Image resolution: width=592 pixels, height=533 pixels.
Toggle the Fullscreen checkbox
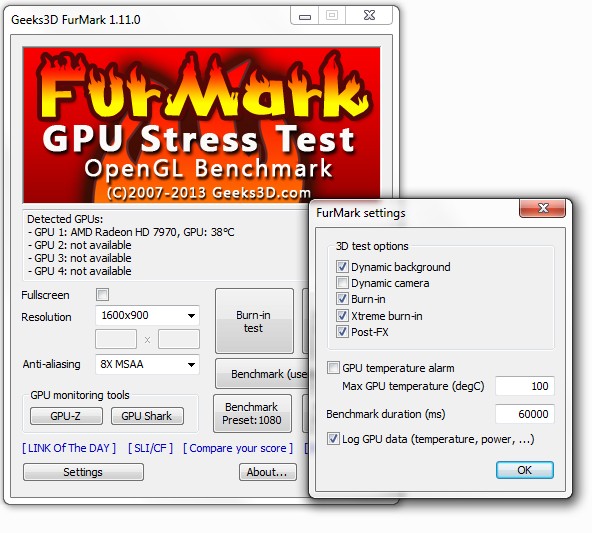[102, 294]
